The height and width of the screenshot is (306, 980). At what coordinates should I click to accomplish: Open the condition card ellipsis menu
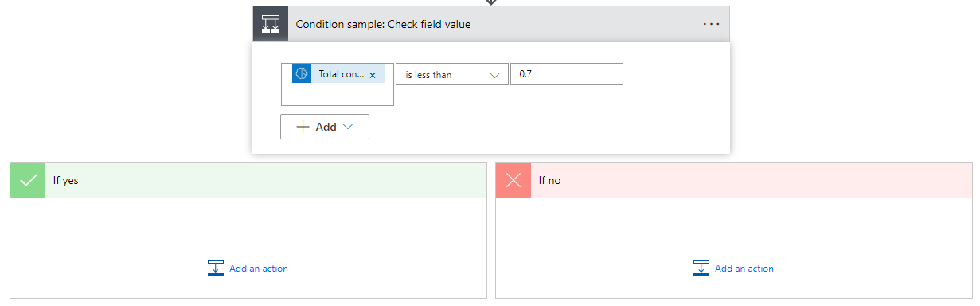point(711,24)
